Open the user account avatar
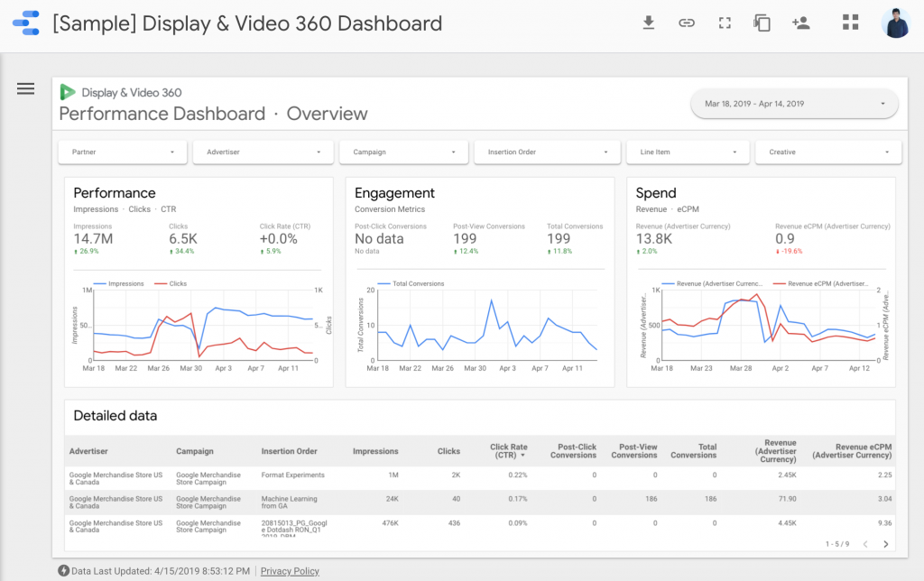 tap(896, 23)
